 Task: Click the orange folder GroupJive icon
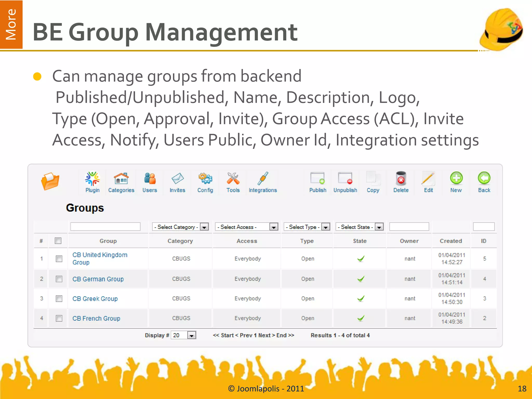(50, 181)
